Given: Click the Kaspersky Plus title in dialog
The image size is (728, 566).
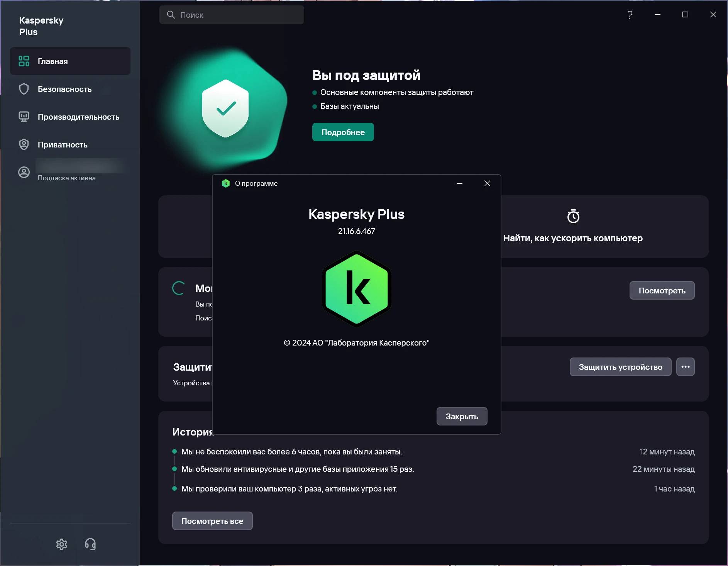Looking at the screenshot, I should (357, 214).
